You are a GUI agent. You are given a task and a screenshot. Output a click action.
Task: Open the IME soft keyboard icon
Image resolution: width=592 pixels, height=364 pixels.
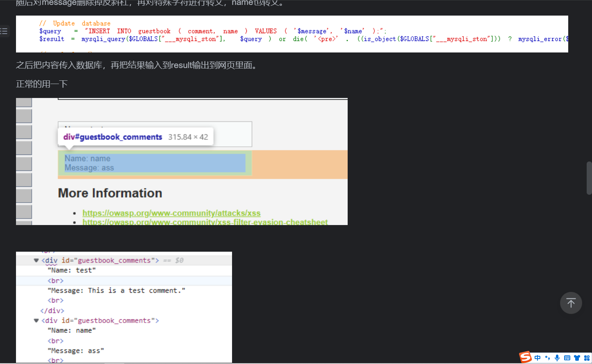tap(567, 358)
